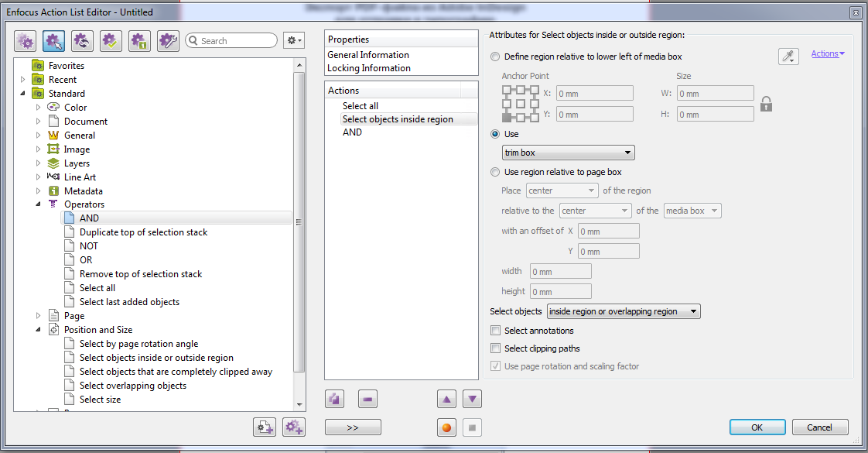The width and height of the screenshot is (868, 453).
Task: Open General Information properties
Action: pos(367,55)
